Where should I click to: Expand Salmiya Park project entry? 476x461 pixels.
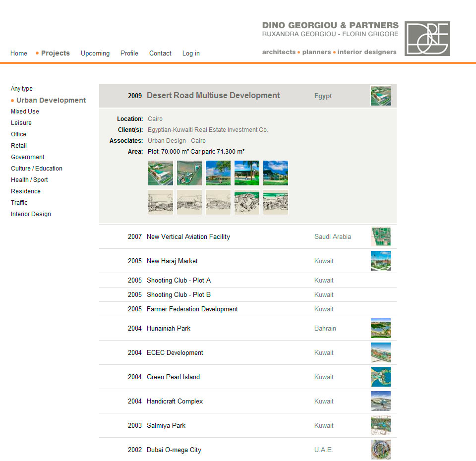(x=166, y=426)
